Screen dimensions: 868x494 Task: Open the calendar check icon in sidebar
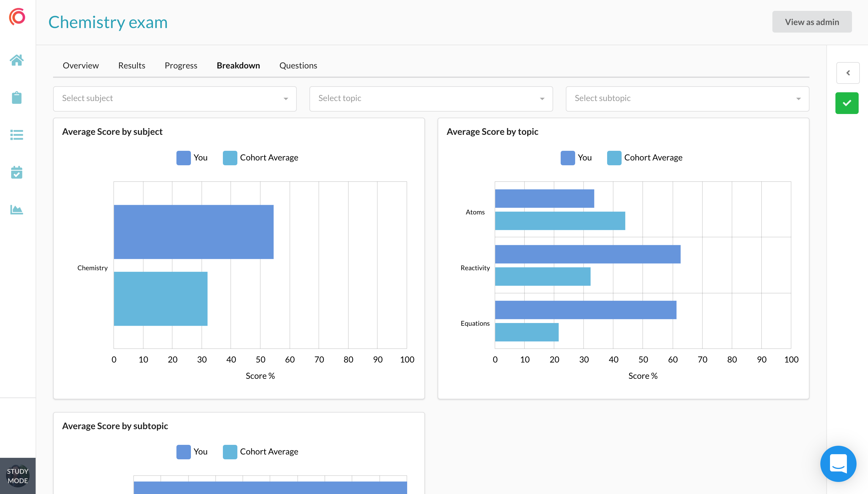point(16,173)
